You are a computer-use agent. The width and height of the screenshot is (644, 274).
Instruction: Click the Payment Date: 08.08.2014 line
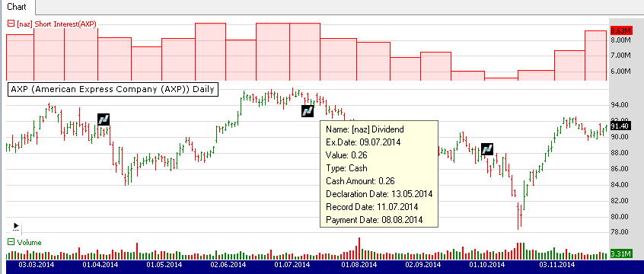(x=375, y=220)
